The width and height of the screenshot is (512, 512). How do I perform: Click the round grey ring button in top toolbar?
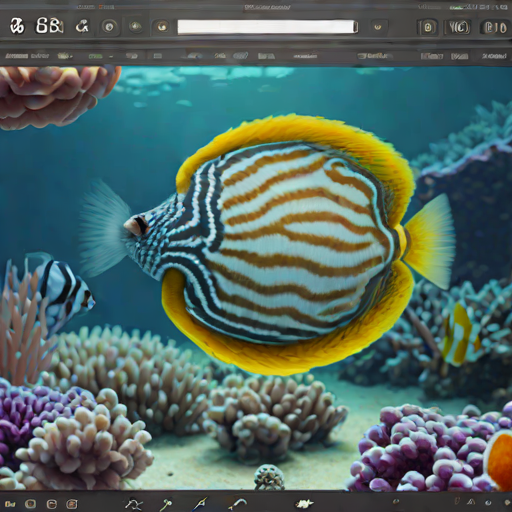(109, 27)
